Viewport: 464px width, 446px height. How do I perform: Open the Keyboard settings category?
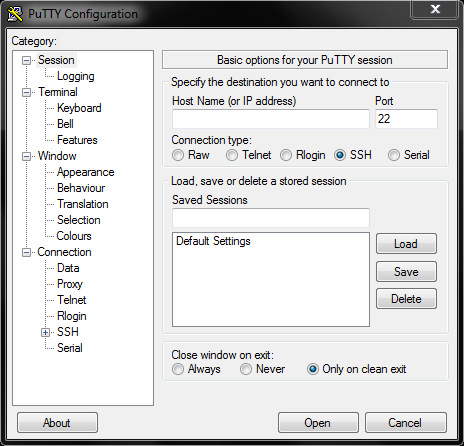tap(79, 108)
